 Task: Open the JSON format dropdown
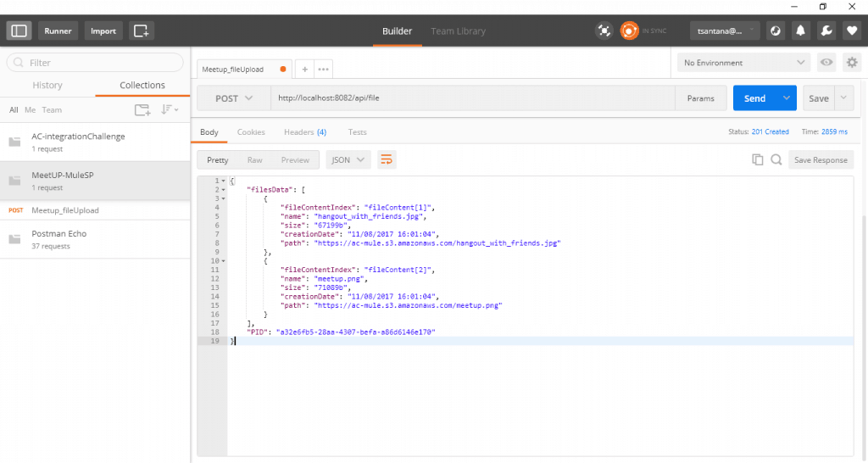tap(348, 159)
